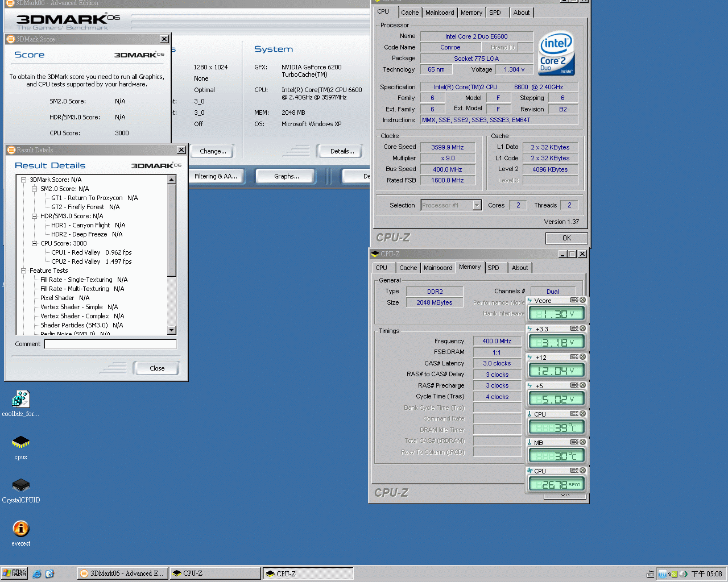Select GT1 - Return To Proxycon result row
728x582 pixels.
tap(94, 198)
